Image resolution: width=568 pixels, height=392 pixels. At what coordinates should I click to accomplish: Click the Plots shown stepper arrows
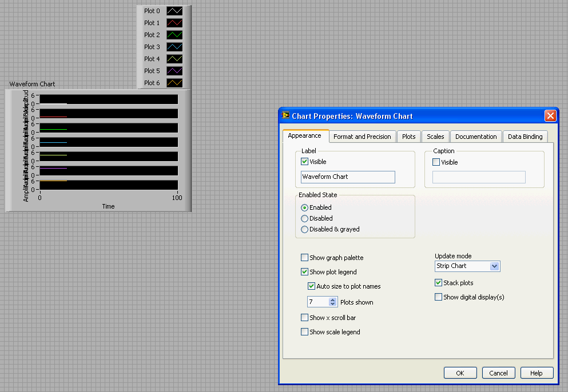333,302
